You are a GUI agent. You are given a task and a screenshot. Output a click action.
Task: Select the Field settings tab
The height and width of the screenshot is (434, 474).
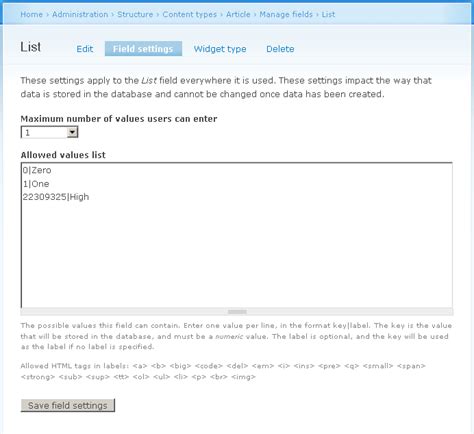pyautogui.click(x=143, y=49)
